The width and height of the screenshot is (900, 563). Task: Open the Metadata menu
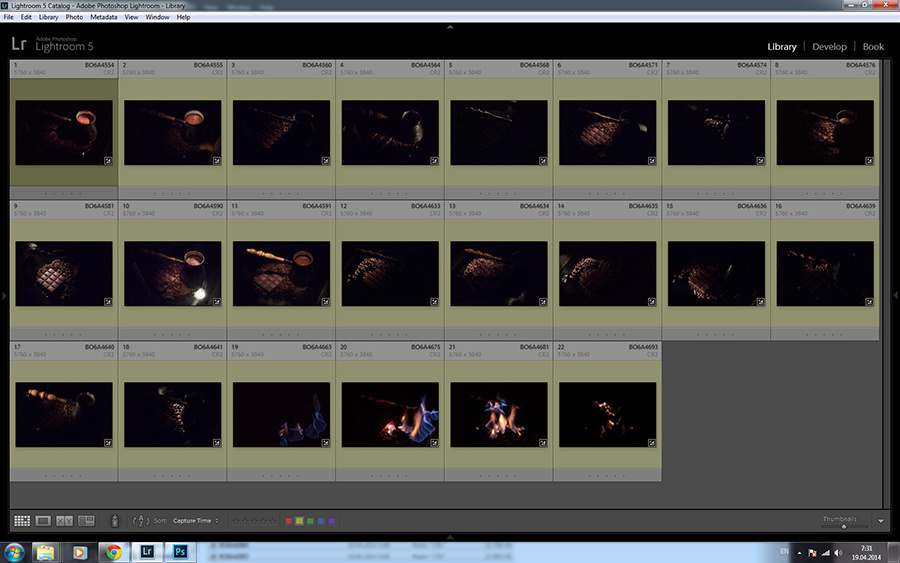coord(103,17)
